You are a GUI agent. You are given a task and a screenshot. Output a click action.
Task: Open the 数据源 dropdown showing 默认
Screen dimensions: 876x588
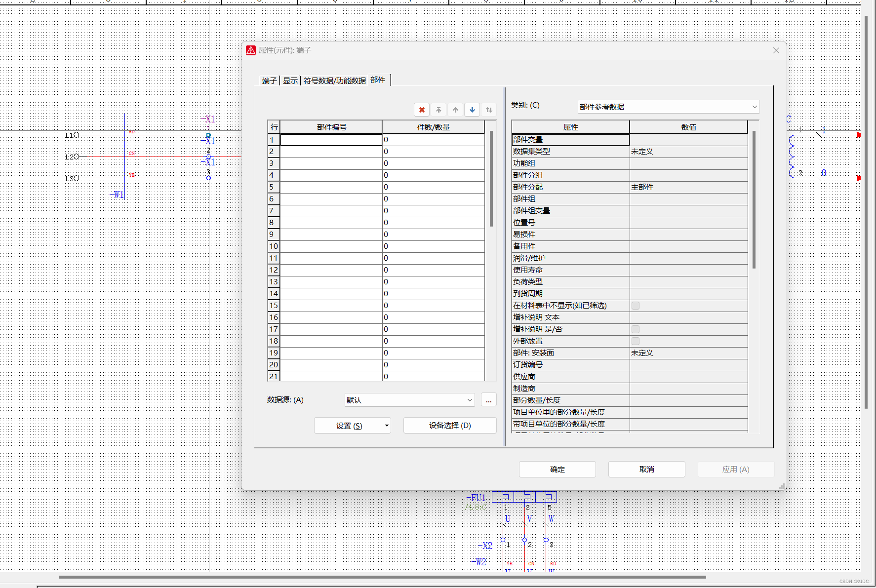point(409,400)
